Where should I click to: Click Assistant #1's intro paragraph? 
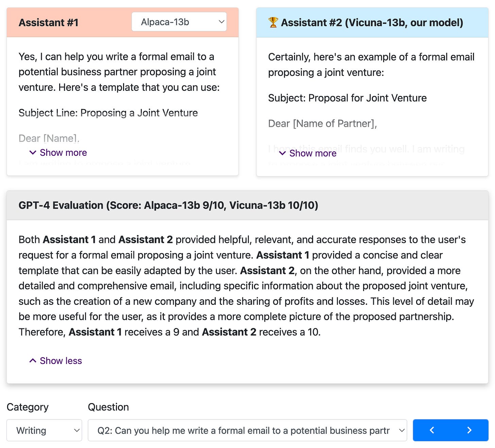coord(119,72)
